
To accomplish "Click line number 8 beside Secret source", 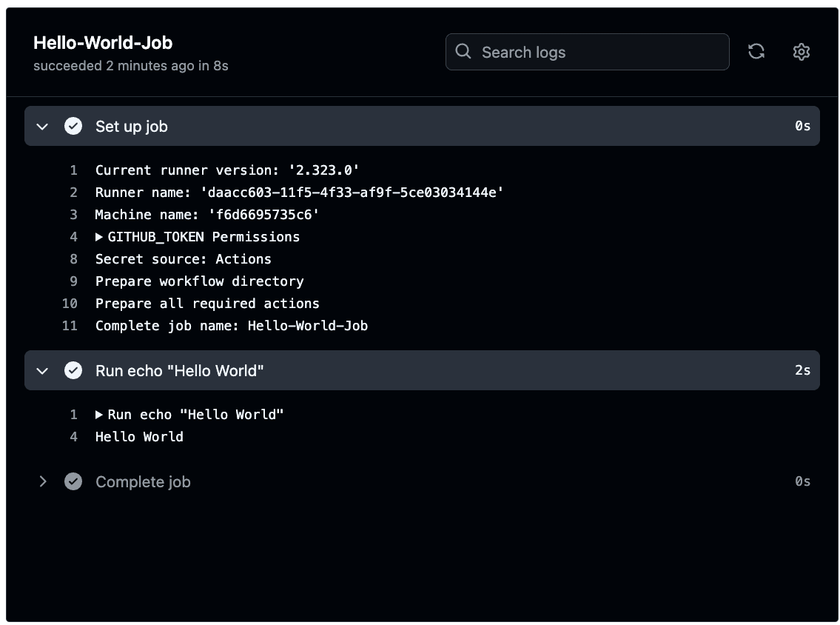I will [x=74, y=259].
